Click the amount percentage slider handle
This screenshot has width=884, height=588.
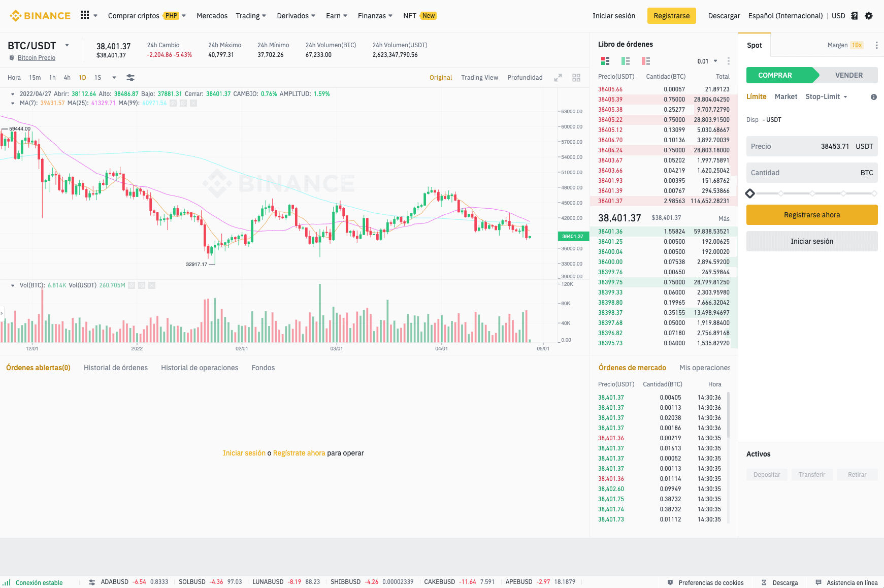[750, 193]
